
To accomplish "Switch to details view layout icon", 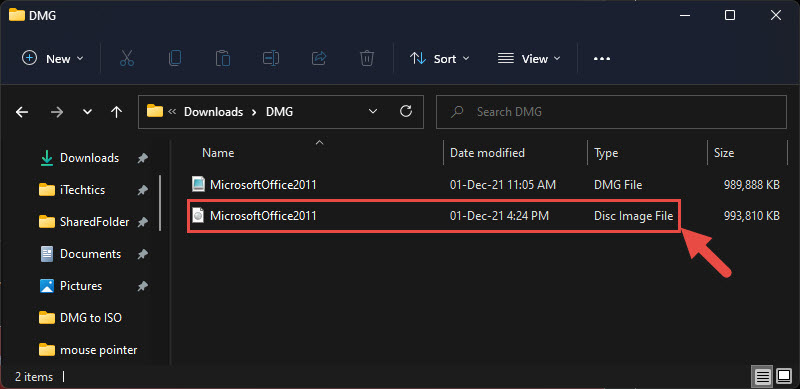I will 763,377.
